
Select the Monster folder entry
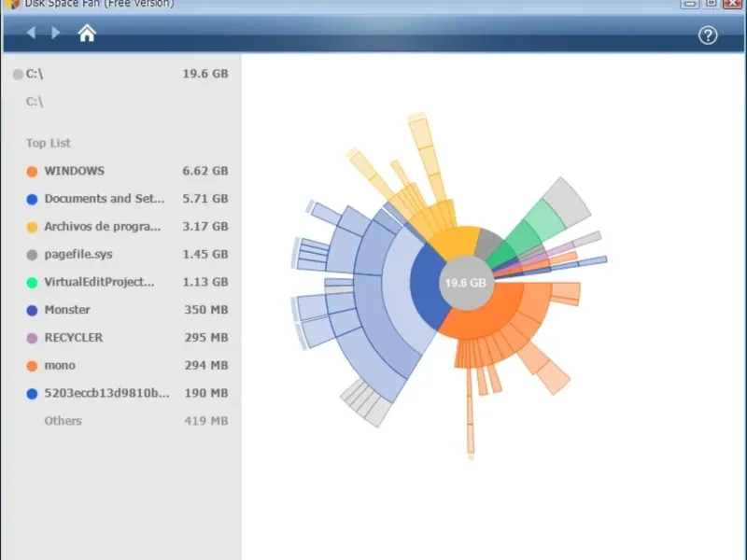(67, 310)
